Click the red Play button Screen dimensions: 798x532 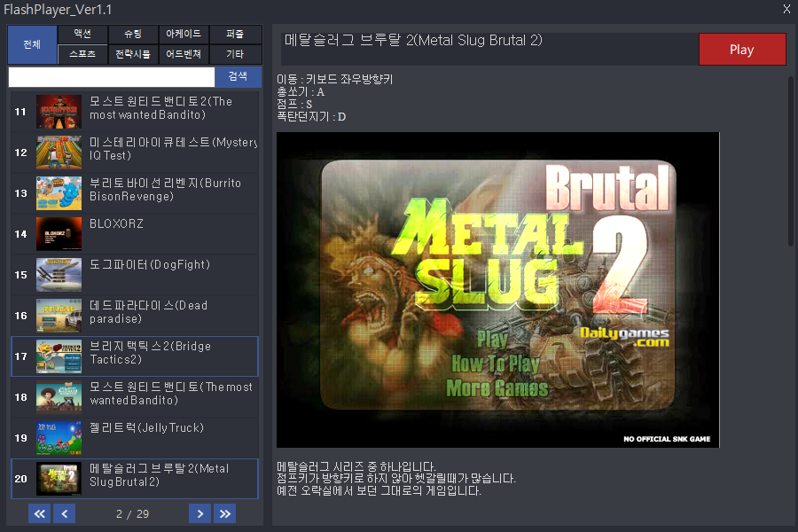[x=742, y=50]
